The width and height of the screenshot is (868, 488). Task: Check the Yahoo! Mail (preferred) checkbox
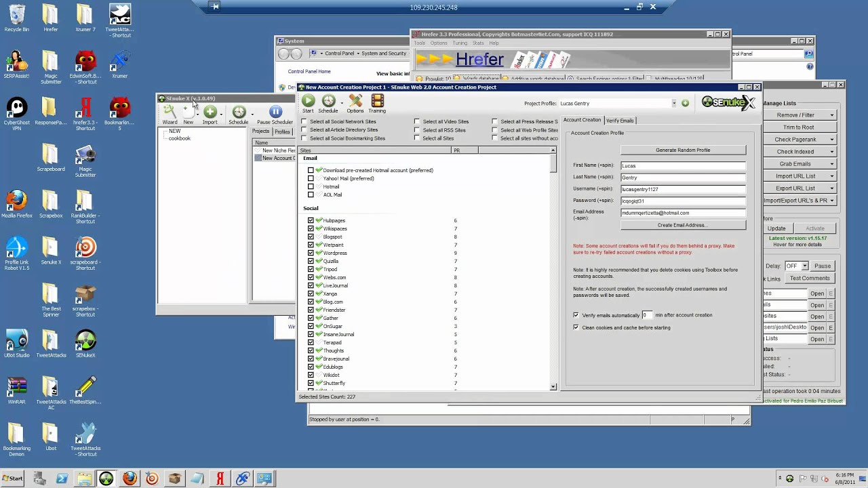pos(311,178)
